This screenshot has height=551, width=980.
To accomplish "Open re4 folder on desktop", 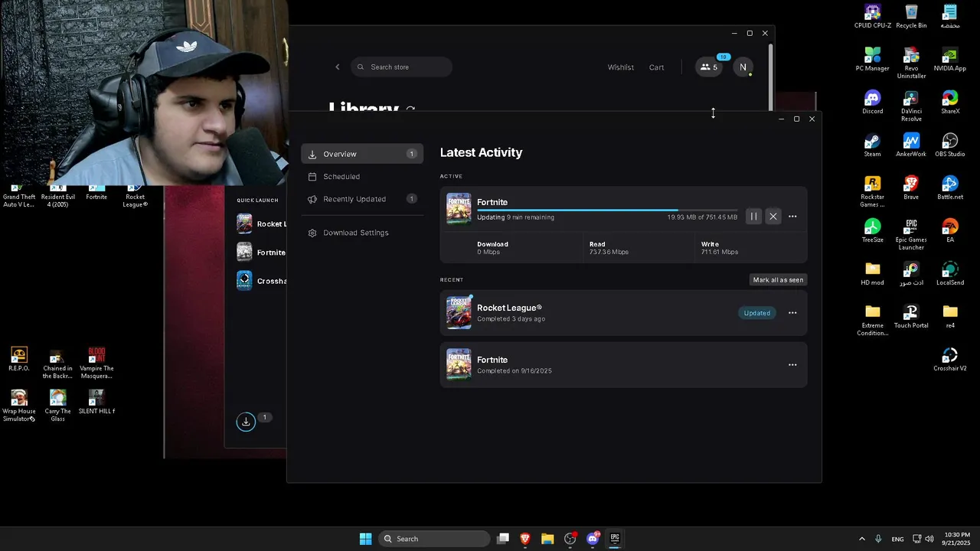I will (x=950, y=317).
